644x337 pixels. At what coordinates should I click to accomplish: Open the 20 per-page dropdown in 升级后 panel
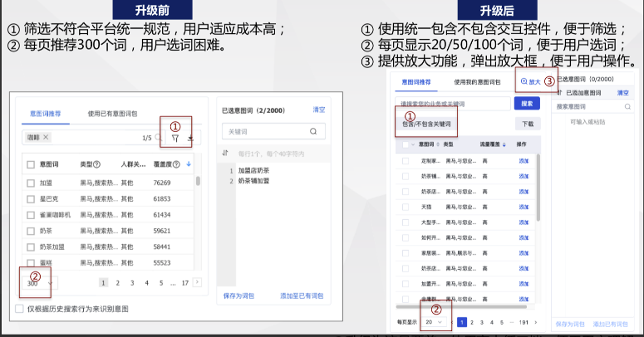(433, 322)
